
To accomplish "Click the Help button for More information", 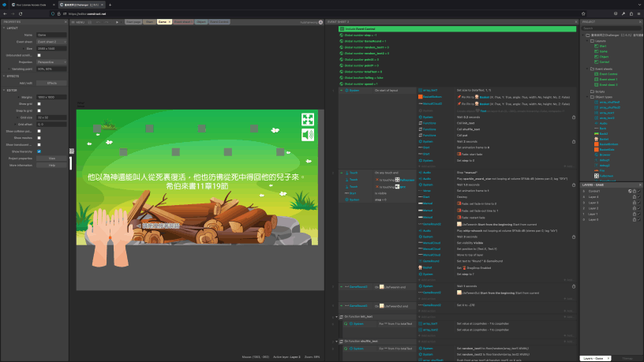I will point(52,165).
